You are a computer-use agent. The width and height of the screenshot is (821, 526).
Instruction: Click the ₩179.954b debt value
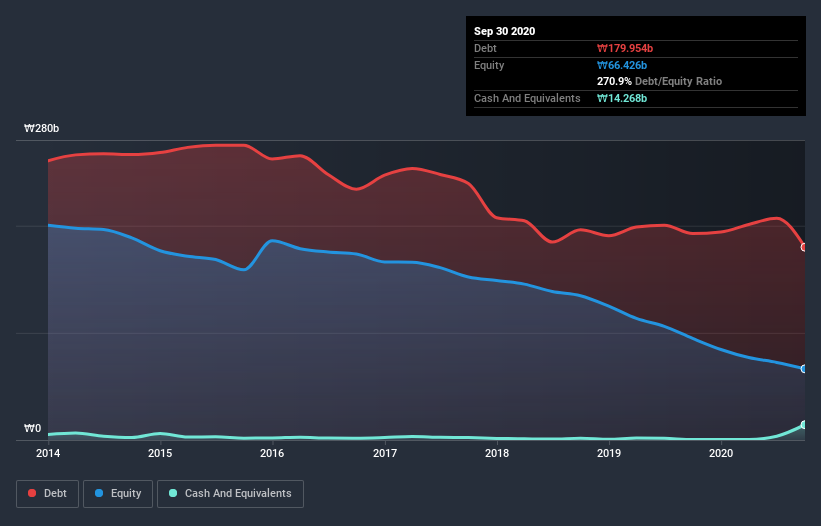(x=625, y=48)
